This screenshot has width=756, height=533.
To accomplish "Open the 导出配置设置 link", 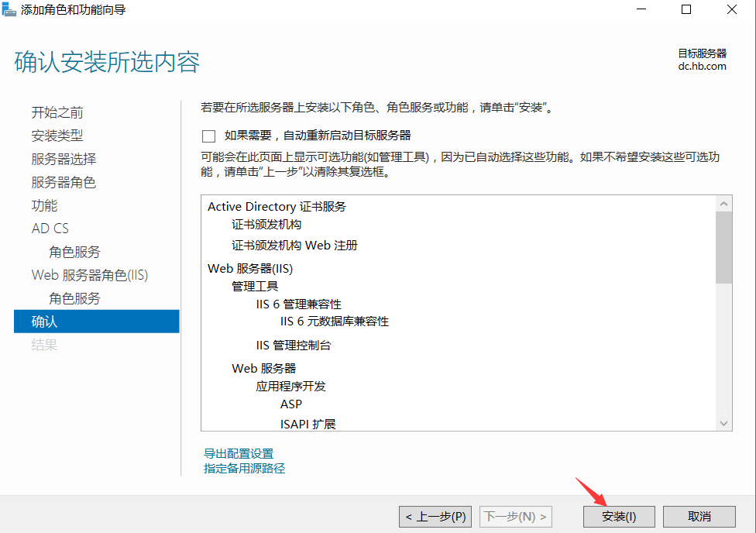I will tap(239, 453).
